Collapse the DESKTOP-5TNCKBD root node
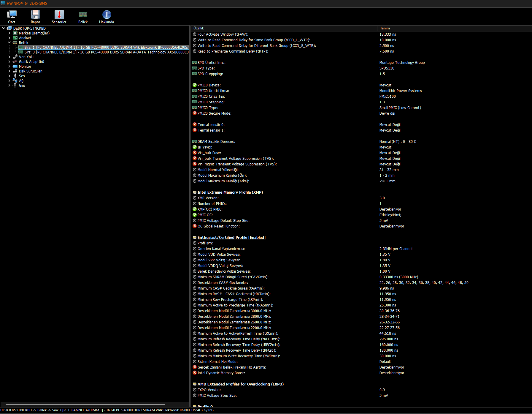Viewport: 532px width, 414px height. point(4,28)
